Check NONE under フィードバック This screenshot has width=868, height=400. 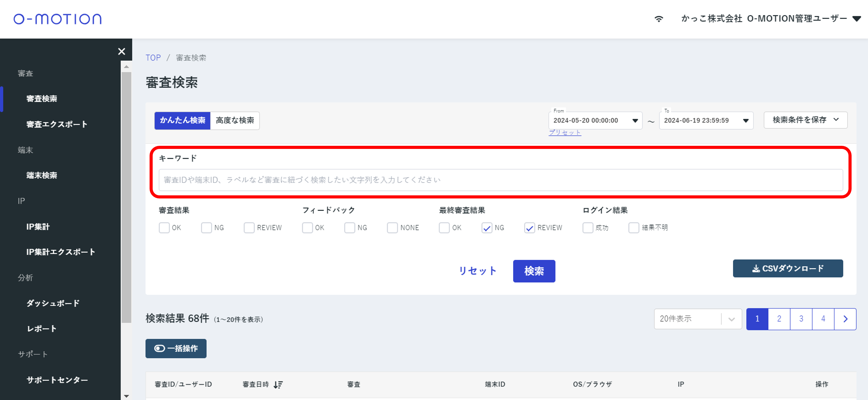(x=392, y=228)
